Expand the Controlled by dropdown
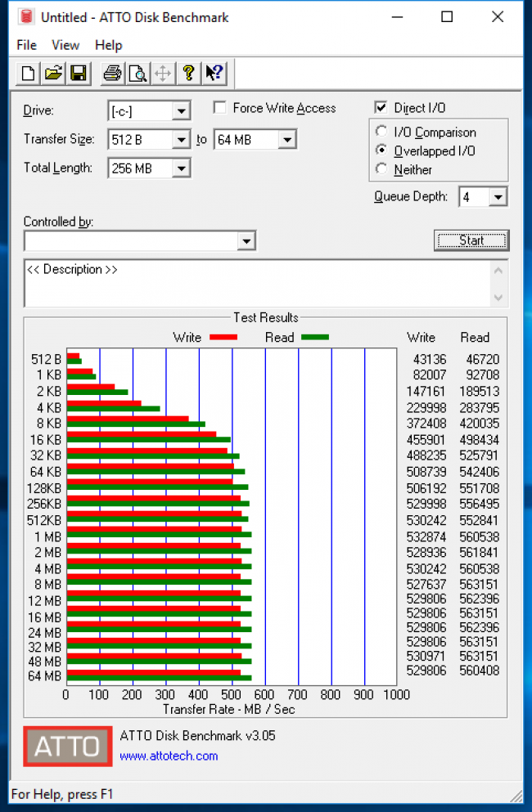This screenshot has height=812, width=532. tap(246, 240)
